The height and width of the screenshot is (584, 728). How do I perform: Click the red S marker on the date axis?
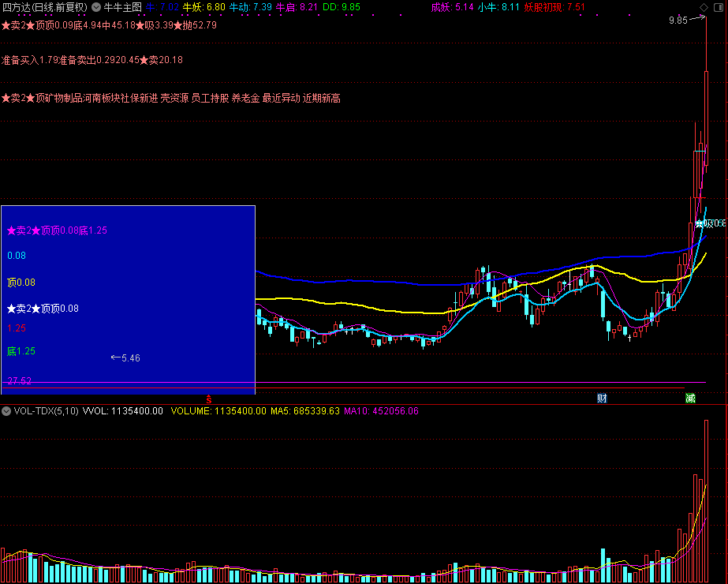[209, 399]
